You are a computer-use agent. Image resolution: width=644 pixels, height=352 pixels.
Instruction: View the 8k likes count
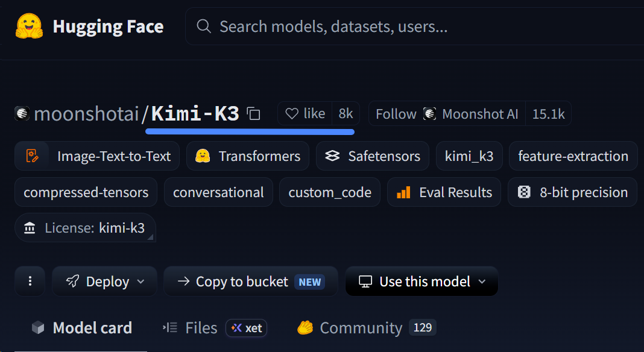tap(346, 113)
